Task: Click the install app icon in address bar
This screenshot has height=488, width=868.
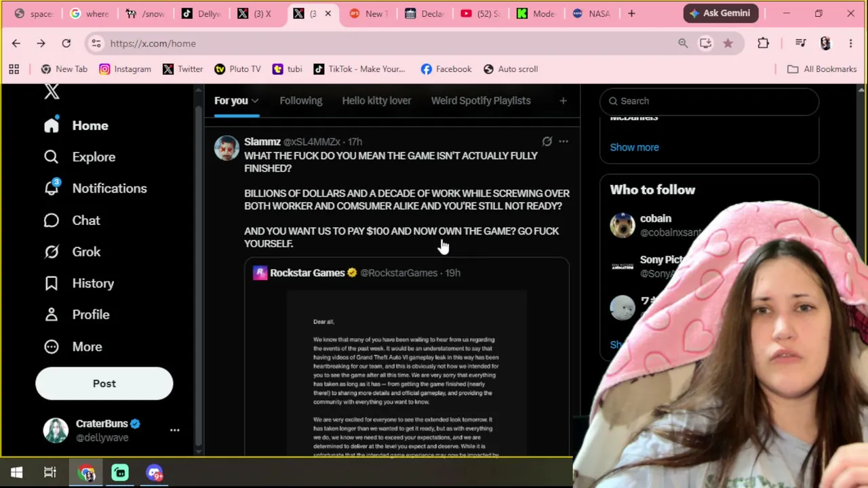Action: [x=705, y=43]
